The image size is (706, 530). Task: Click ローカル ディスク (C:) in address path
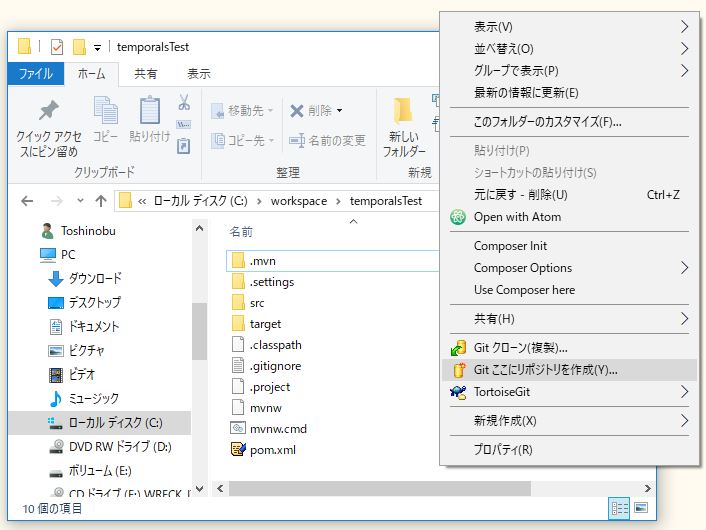pyautogui.click(x=200, y=201)
